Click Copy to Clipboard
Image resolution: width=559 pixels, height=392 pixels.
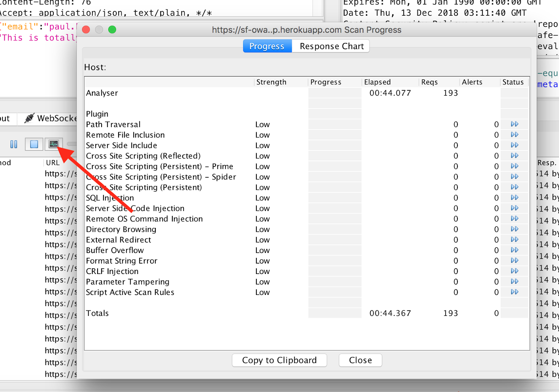click(x=279, y=360)
